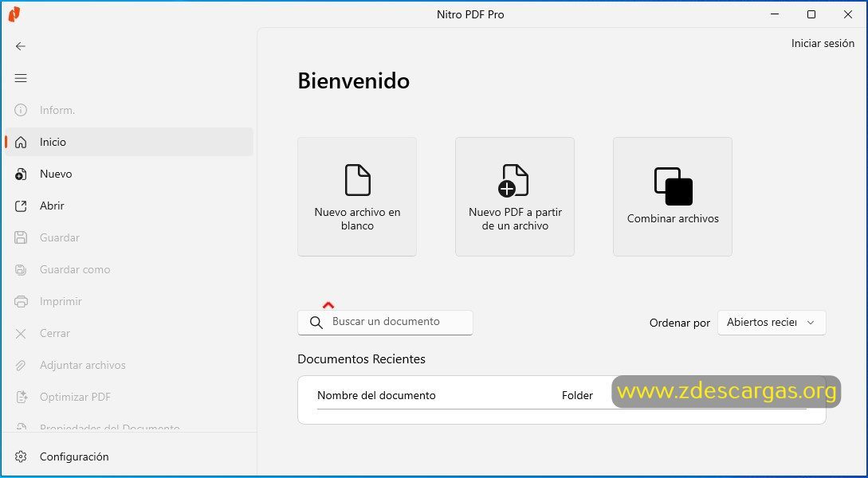Create Nuevo archivo en blanco
Screen dimensions: 868x478
tap(357, 197)
